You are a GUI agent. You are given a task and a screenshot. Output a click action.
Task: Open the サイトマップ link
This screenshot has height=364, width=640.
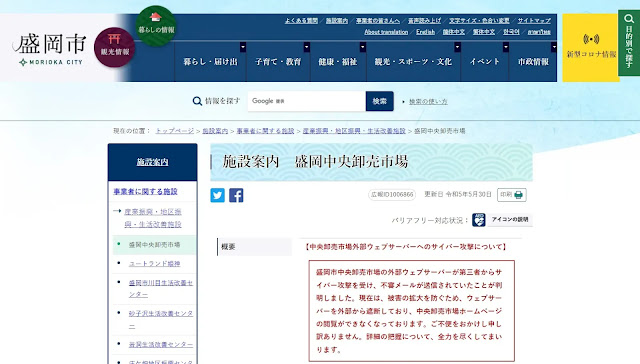click(x=534, y=20)
